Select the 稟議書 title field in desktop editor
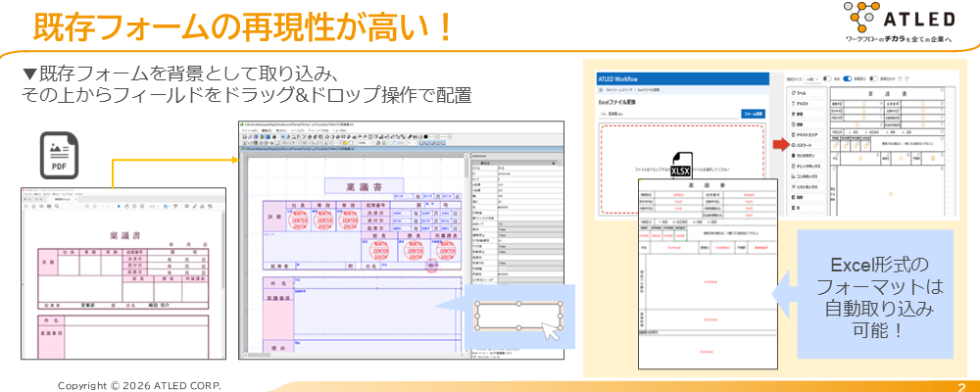Viewport: 980px width, 392px height. click(364, 186)
